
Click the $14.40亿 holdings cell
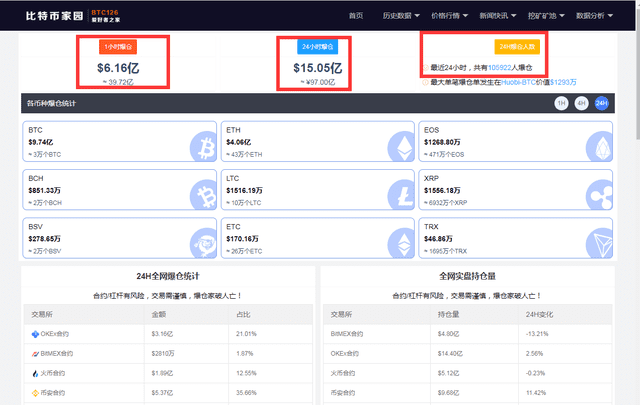click(x=450, y=354)
